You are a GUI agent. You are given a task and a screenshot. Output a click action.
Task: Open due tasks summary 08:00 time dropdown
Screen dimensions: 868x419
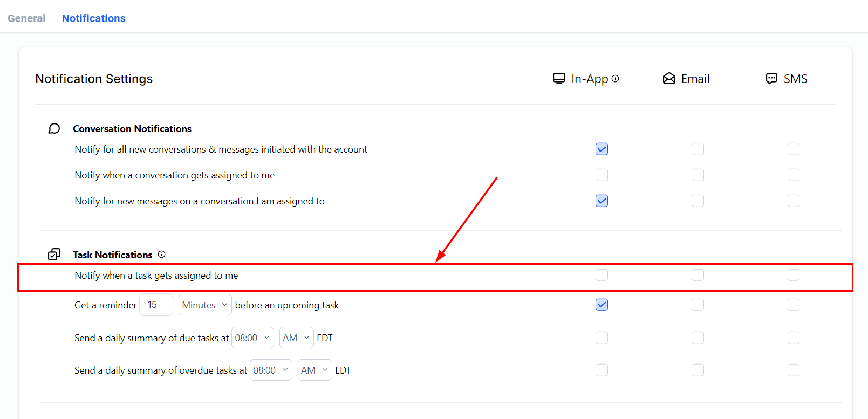pos(252,338)
